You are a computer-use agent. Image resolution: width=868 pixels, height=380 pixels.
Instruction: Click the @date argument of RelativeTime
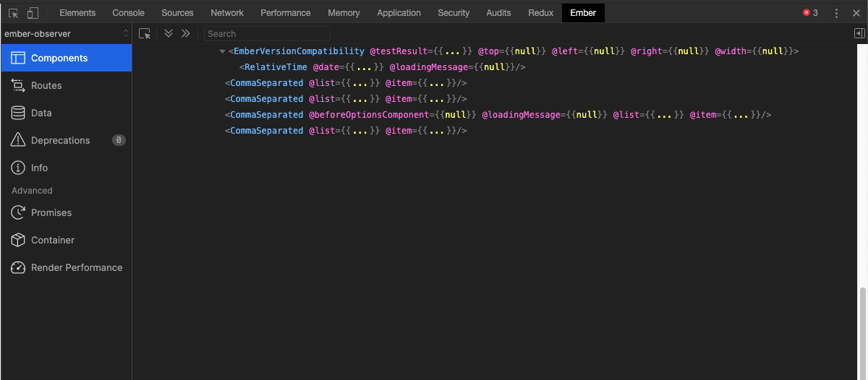(349, 67)
